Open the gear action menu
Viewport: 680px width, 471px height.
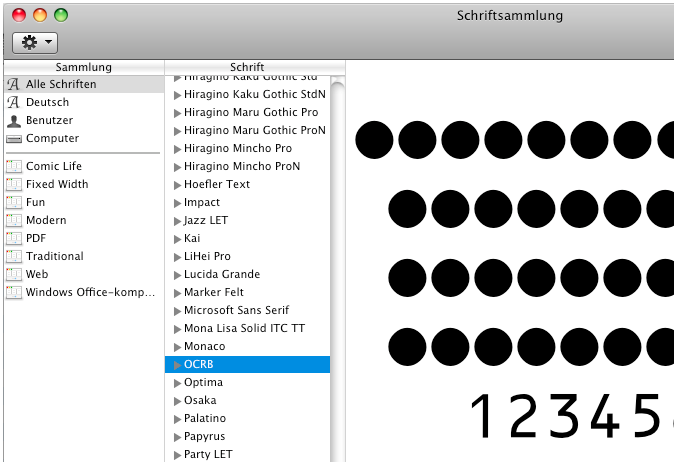[x=34, y=42]
